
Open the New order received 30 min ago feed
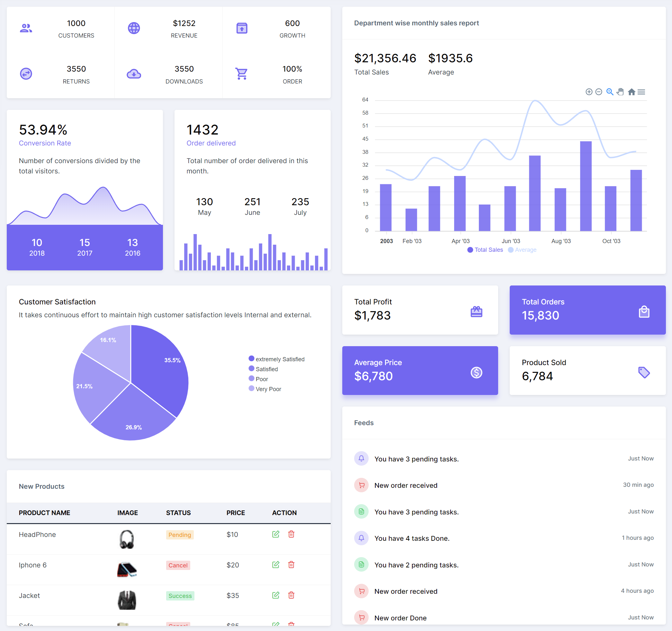(406, 486)
